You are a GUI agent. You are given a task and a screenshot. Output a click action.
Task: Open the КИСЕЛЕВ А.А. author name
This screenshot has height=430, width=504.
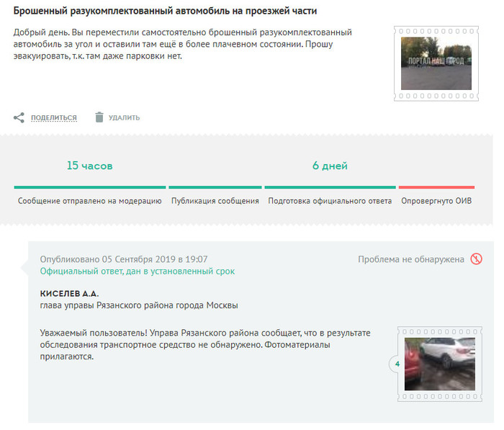coord(70,294)
